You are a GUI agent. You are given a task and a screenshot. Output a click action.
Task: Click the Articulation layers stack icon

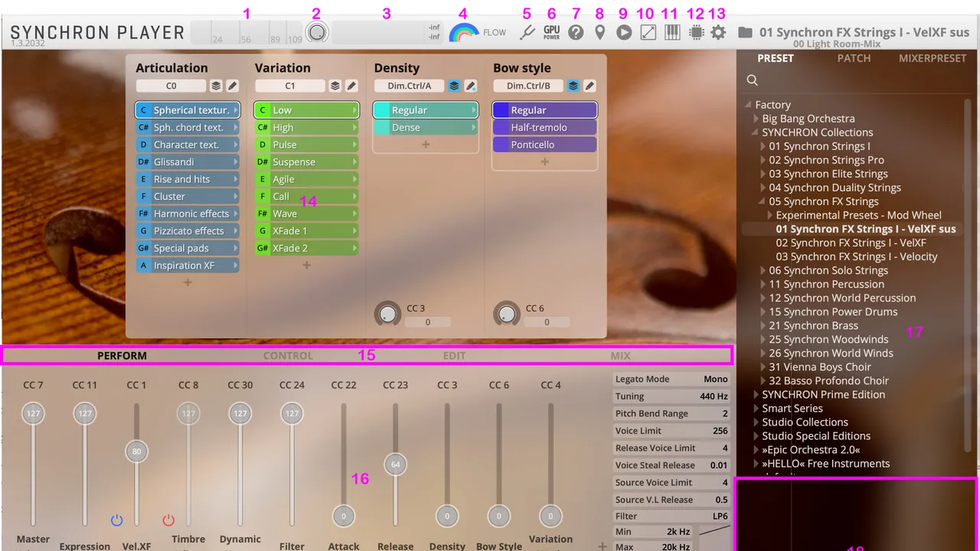coord(216,86)
